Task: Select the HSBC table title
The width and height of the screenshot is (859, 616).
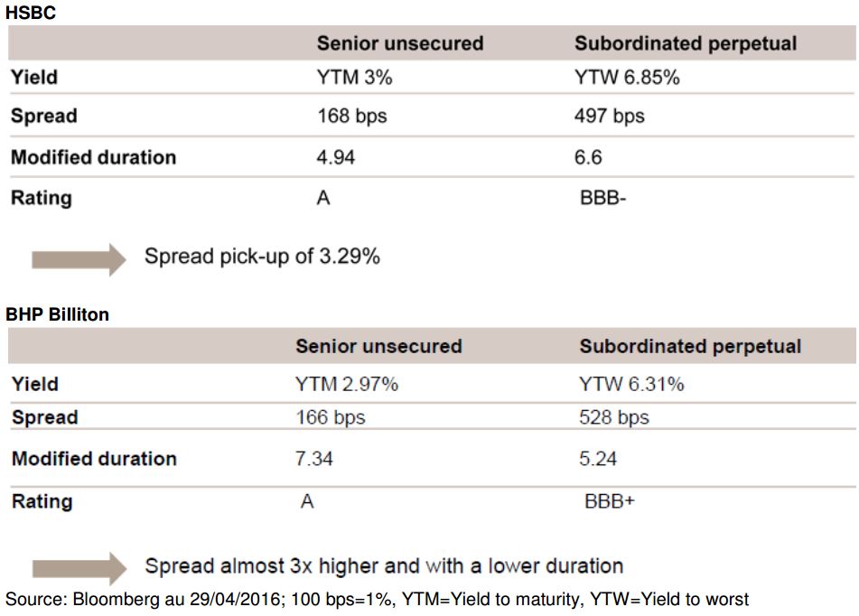Action: pos(31,12)
